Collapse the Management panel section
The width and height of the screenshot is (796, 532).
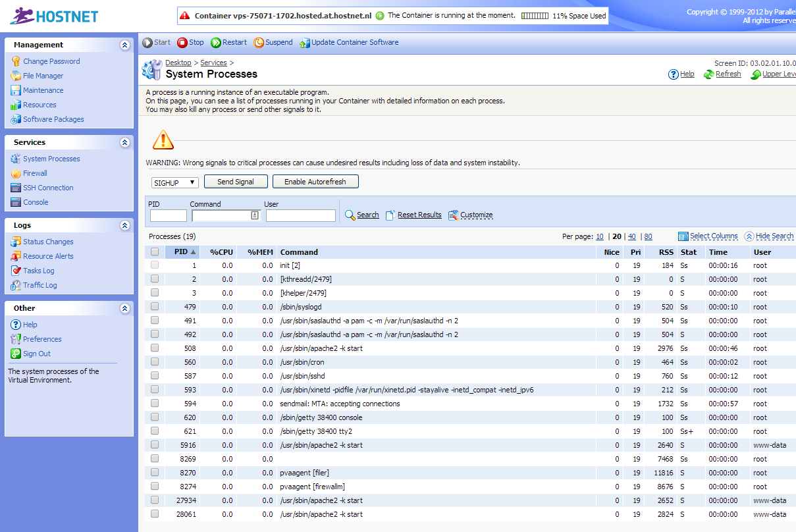125,45
